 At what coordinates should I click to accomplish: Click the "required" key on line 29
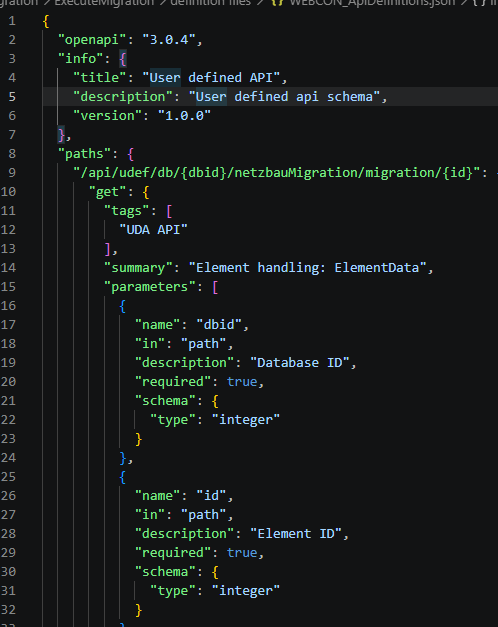pos(173,553)
